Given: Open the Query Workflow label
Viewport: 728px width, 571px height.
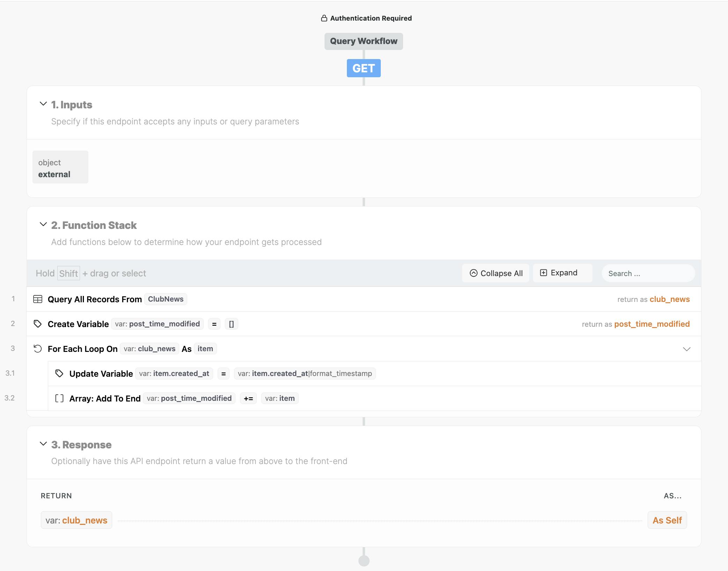Looking at the screenshot, I should [363, 41].
